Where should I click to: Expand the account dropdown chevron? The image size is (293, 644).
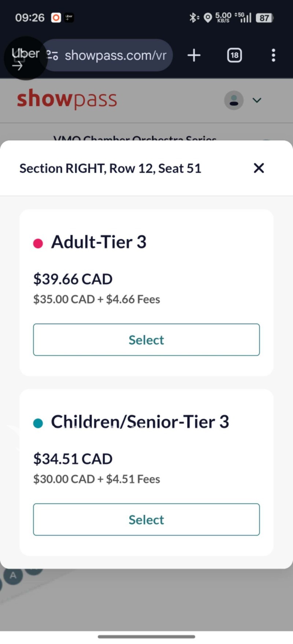tap(257, 100)
